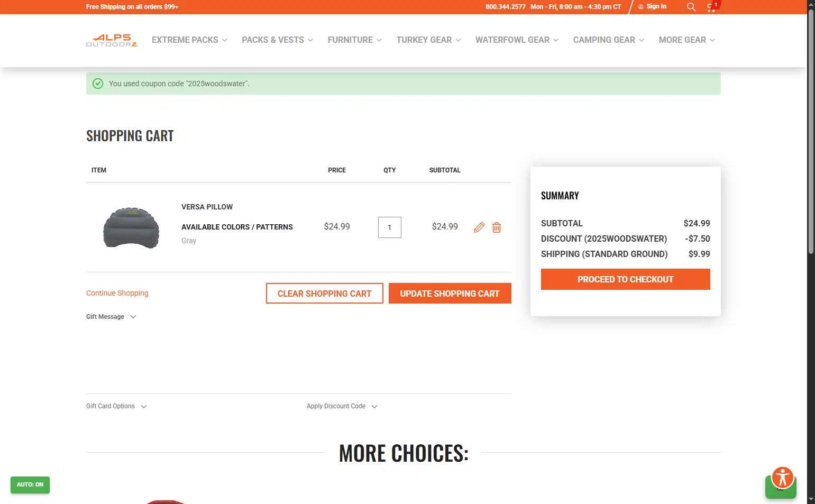
Task: Edit the Versa Pillow item with the pencil icon
Action: point(479,227)
